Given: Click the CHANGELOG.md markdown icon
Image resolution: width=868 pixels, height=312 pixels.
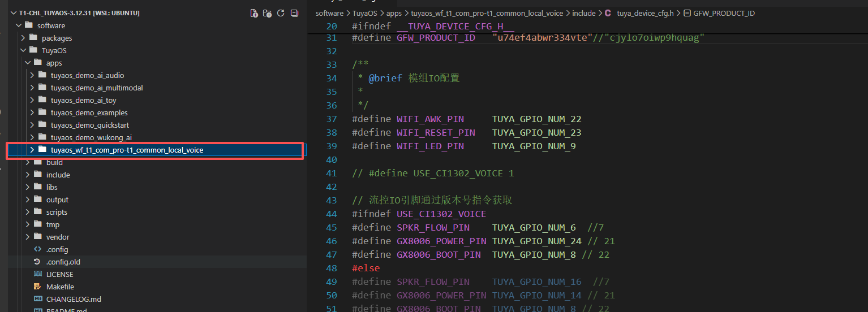Looking at the screenshot, I should tap(38, 299).
